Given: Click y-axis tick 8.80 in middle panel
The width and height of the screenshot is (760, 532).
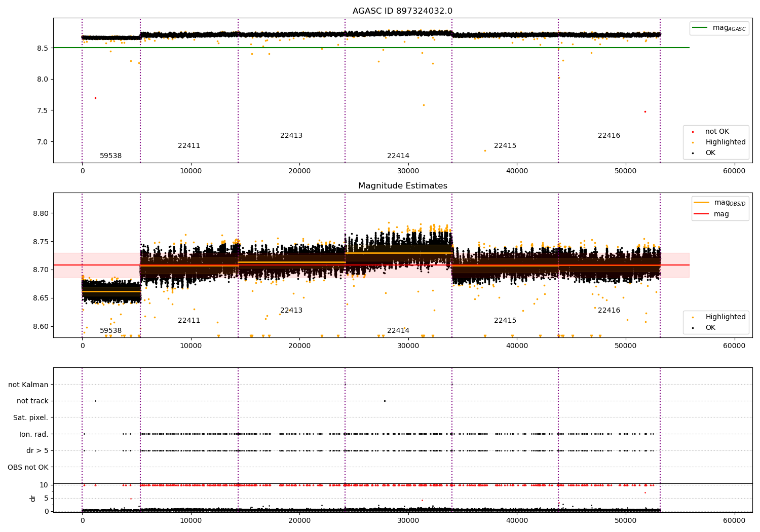Looking at the screenshot, I should pos(41,214).
